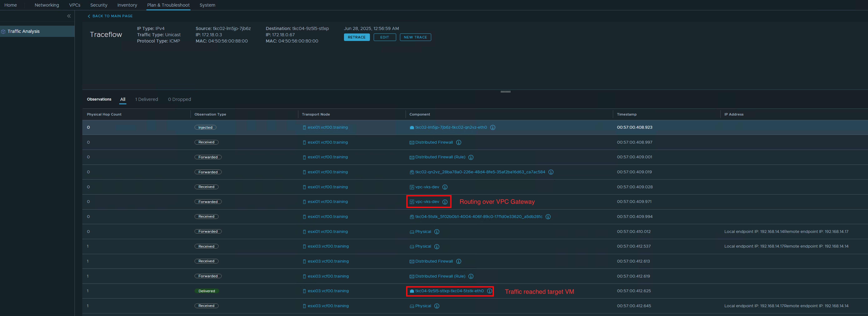Screen dimensions: 868x316
Task: Click the gateway icon of vpc-vks-dev Received row
Action: coord(412,187)
